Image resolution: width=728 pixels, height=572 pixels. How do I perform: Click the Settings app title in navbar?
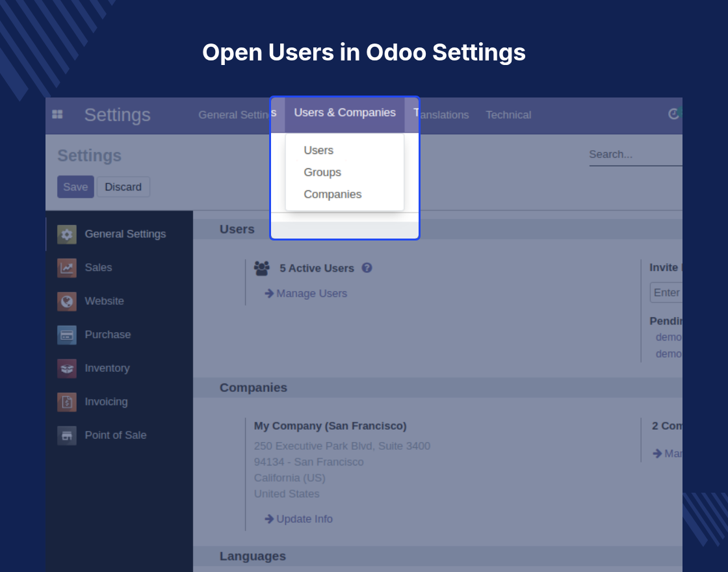[x=118, y=114]
